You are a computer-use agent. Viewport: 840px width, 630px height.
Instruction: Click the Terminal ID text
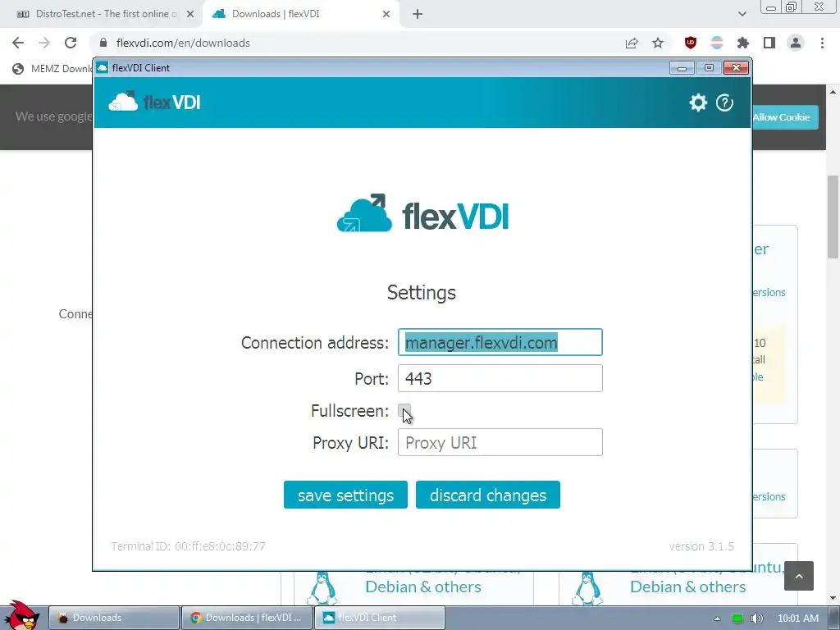pos(188,546)
